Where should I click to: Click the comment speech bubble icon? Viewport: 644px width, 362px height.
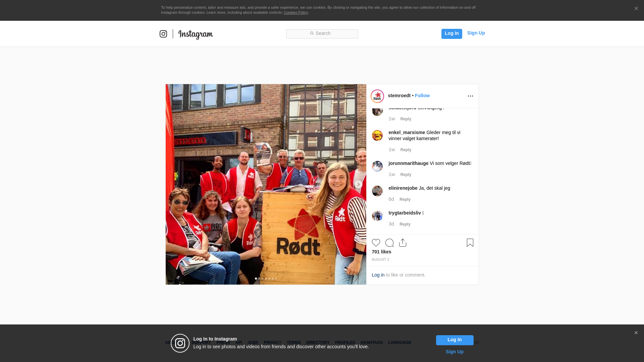(x=389, y=243)
